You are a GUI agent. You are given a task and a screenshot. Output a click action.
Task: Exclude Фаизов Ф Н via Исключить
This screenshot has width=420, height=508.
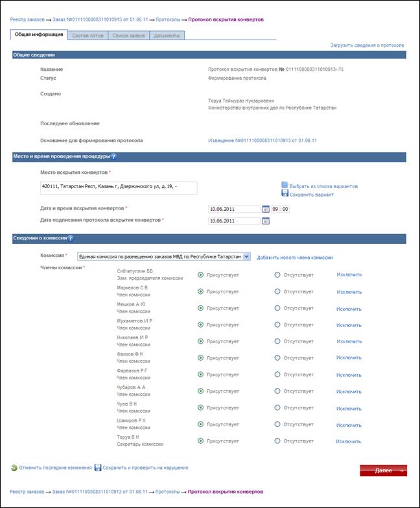(x=349, y=357)
